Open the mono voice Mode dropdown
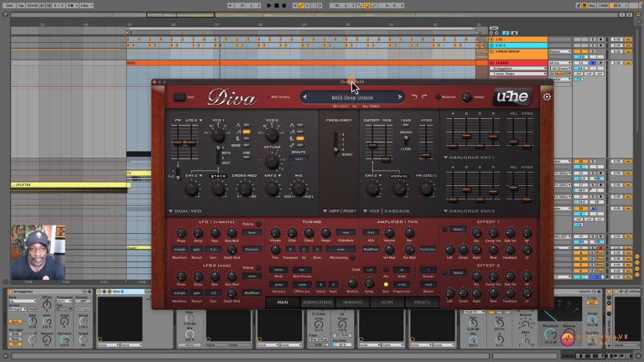The height and width of the screenshot is (362, 644). [278, 270]
